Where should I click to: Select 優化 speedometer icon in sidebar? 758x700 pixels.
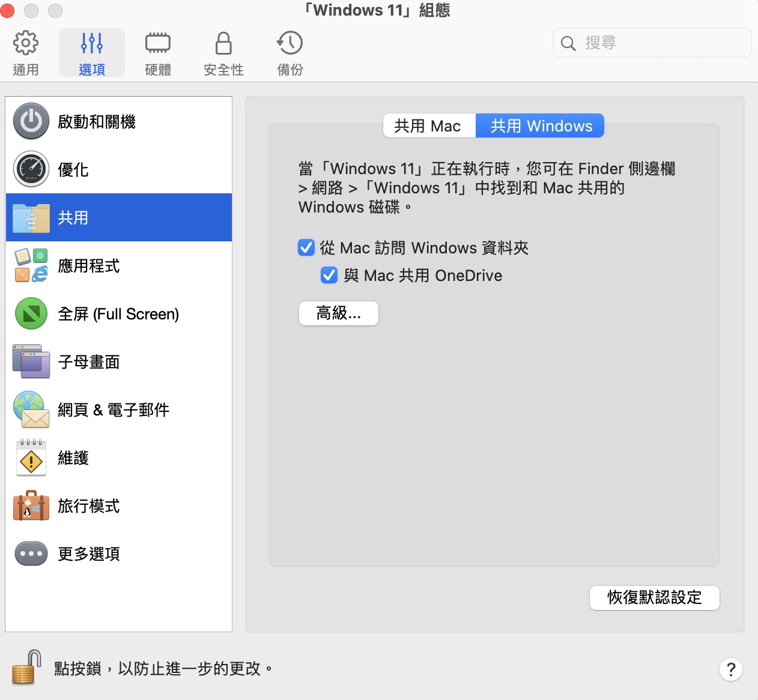coord(31,169)
